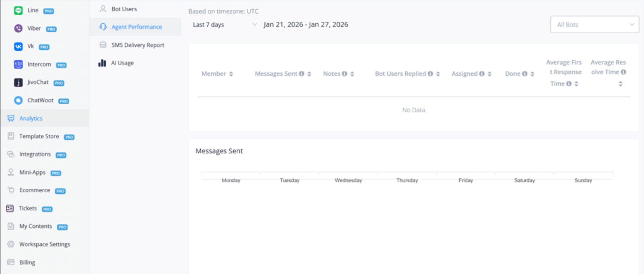The width and height of the screenshot is (644, 274).
Task: Click the Viber channel icon
Action: 19,29
